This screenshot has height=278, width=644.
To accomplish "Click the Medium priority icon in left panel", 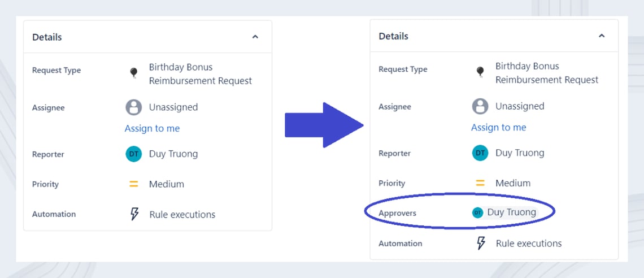I will (134, 184).
